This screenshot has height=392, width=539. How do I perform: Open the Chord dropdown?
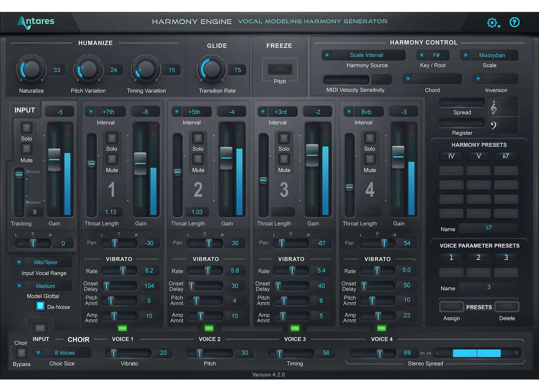click(432, 79)
